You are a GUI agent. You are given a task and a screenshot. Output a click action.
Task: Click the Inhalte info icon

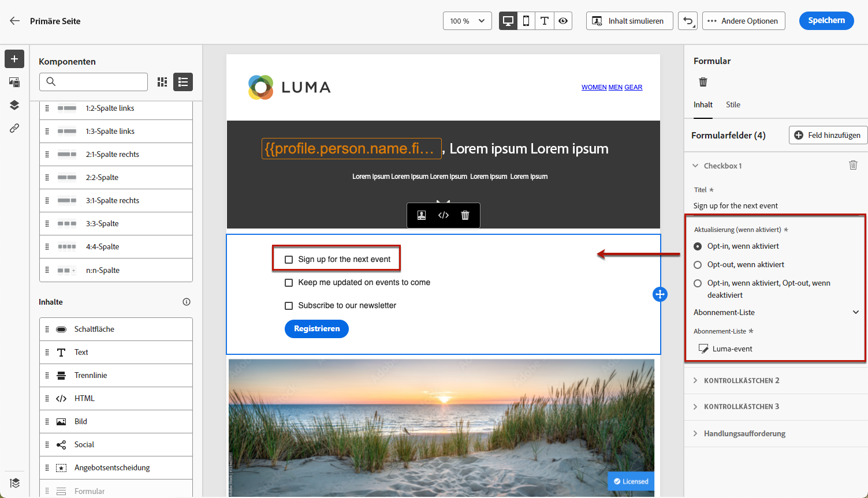pos(187,302)
